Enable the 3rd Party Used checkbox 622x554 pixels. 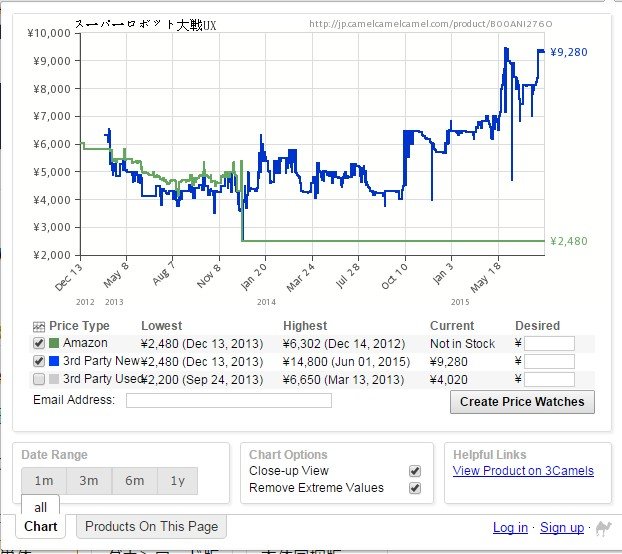[x=39, y=380]
